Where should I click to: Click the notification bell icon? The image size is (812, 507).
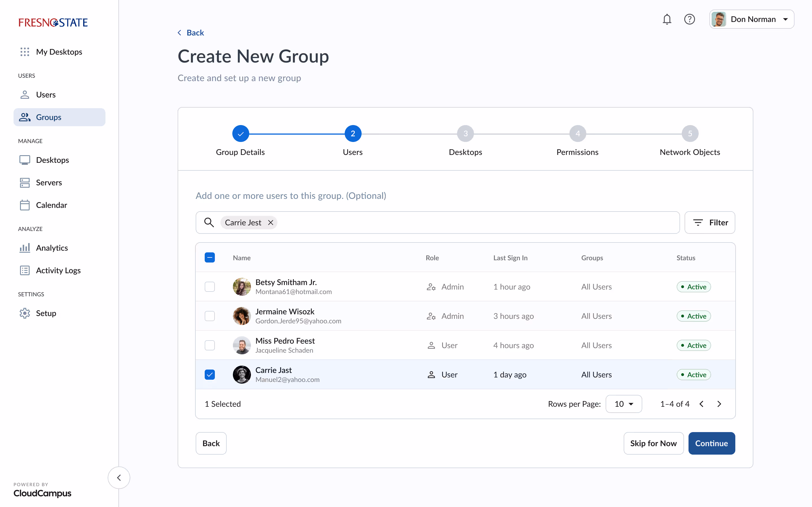tap(667, 19)
